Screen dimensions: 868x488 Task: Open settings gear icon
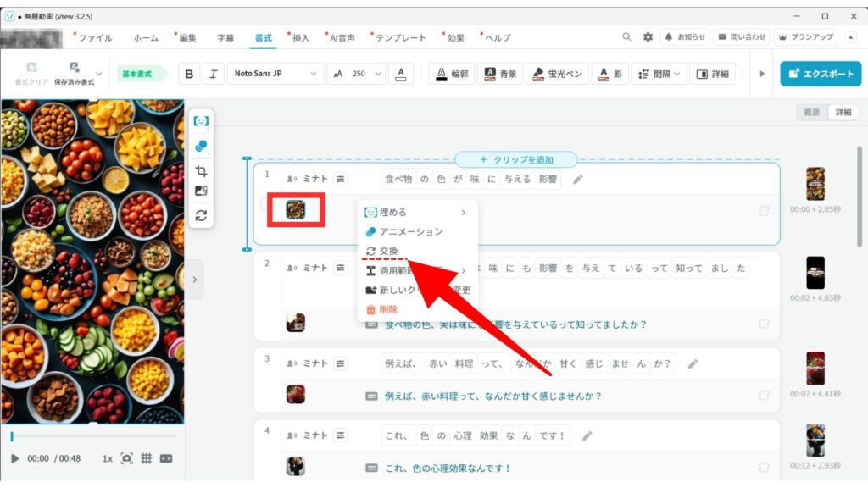coord(648,37)
